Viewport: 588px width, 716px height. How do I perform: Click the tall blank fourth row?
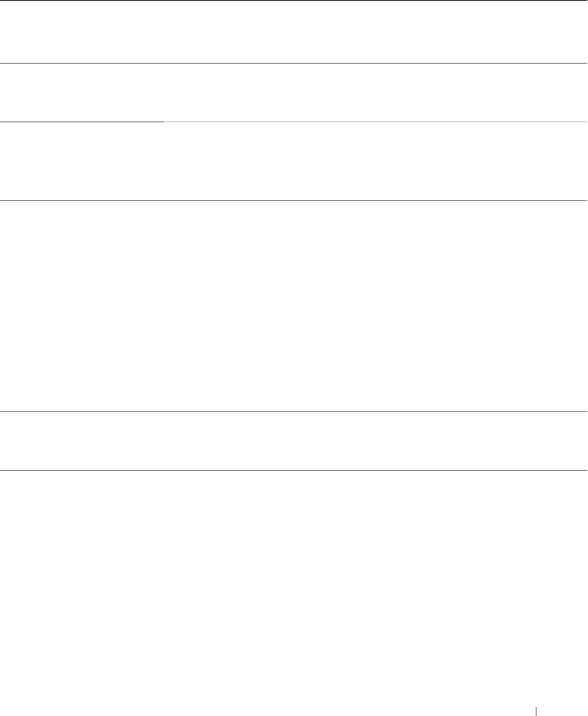pyautogui.click(x=294, y=305)
